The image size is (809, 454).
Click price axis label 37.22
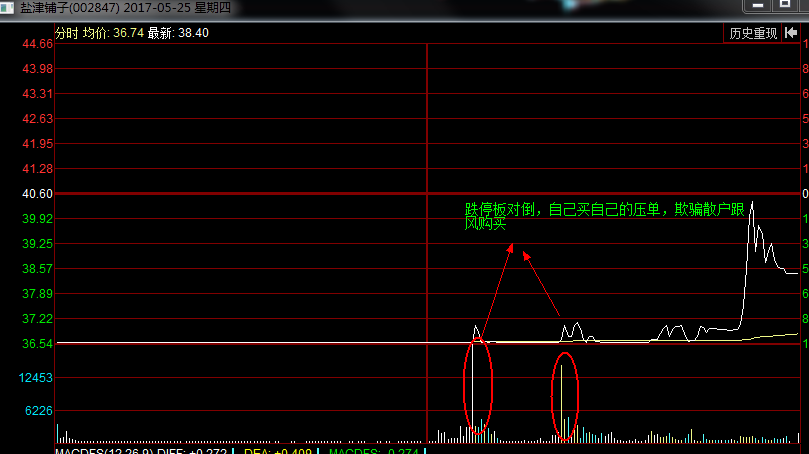coord(37,319)
